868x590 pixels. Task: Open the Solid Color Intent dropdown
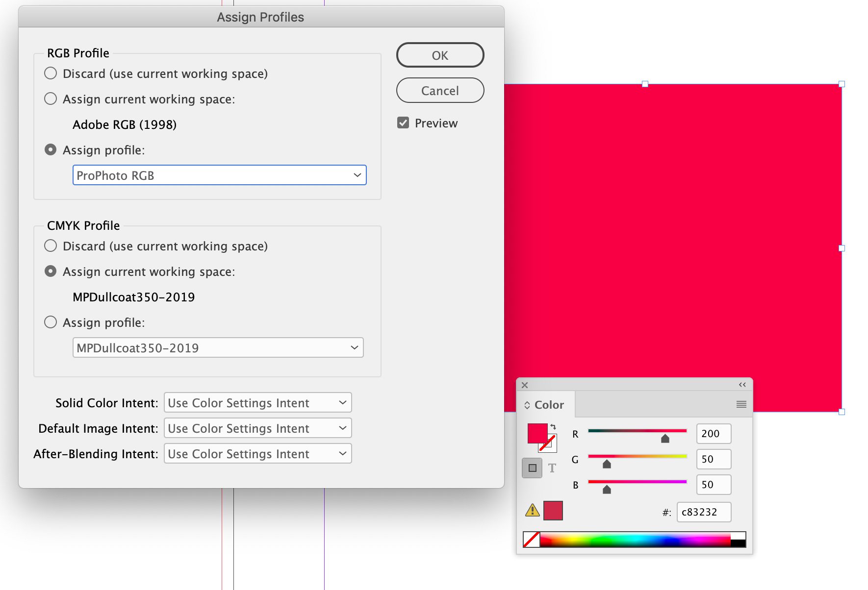click(x=257, y=402)
